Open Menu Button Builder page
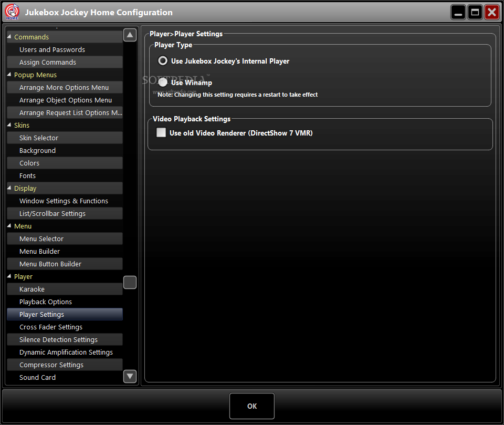The image size is (504, 425). tap(65, 264)
